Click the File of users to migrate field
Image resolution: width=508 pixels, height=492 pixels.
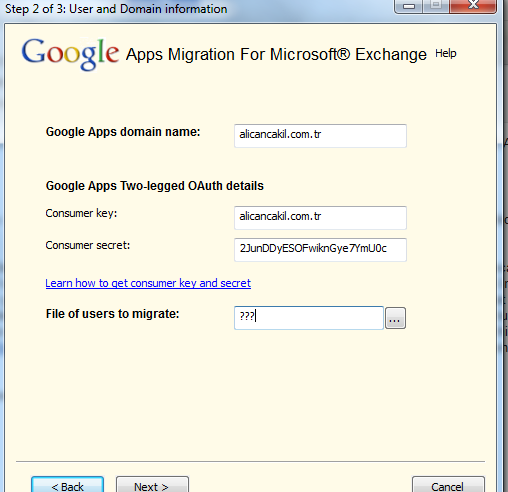point(309,318)
